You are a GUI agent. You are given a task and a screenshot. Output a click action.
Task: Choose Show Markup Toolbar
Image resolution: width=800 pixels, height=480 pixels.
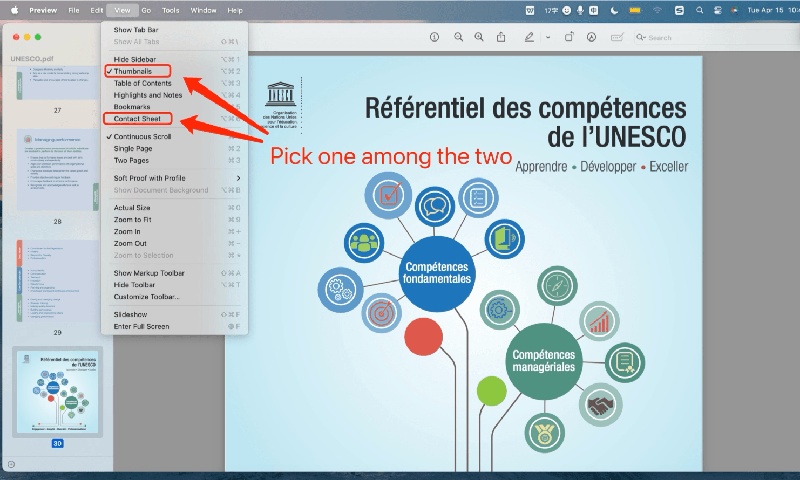174,273
